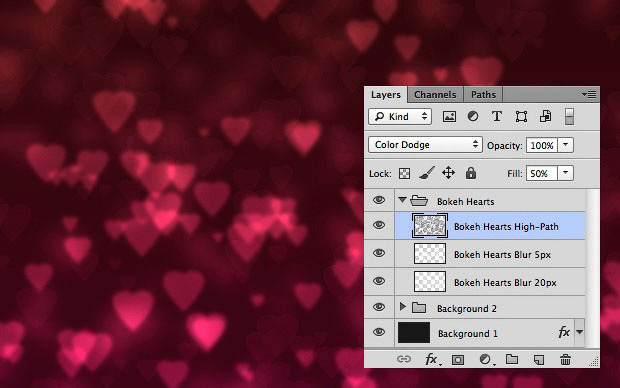Filter for shape layers icon

coord(521,117)
